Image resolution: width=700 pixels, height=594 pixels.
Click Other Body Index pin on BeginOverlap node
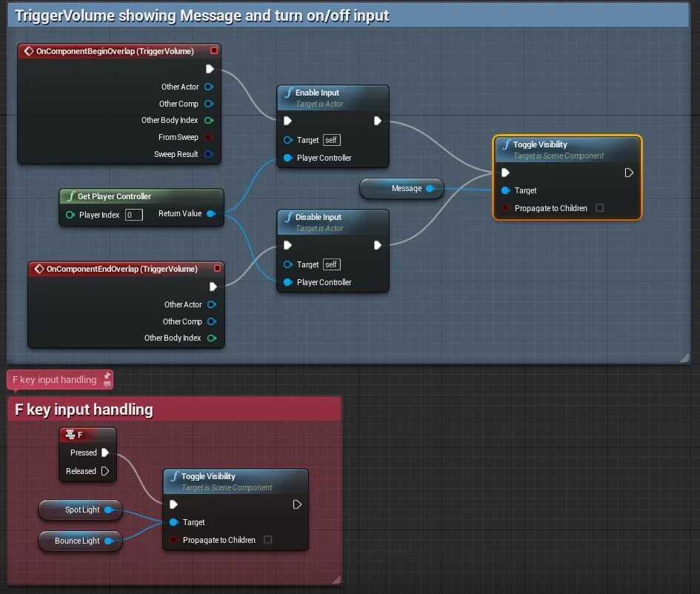click(208, 120)
